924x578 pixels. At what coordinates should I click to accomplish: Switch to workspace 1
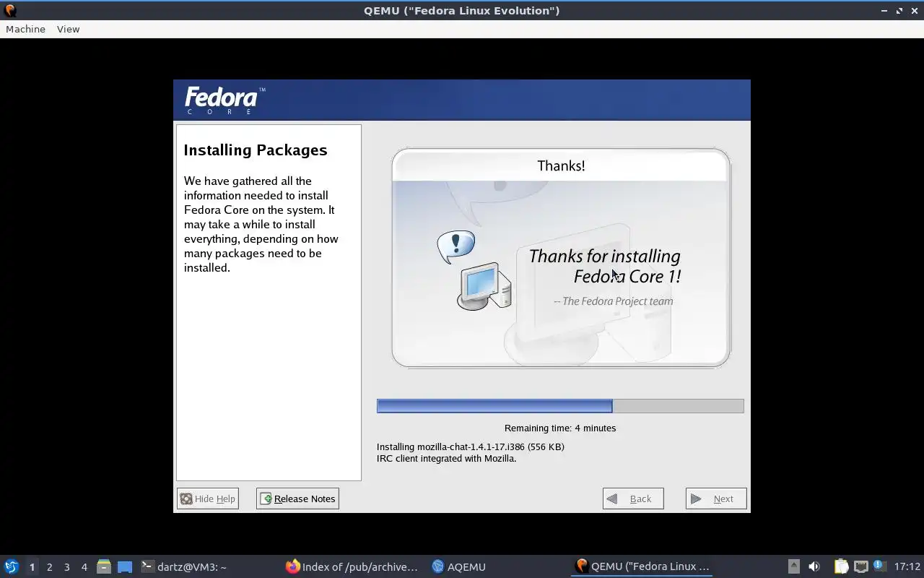click(32, 567)
